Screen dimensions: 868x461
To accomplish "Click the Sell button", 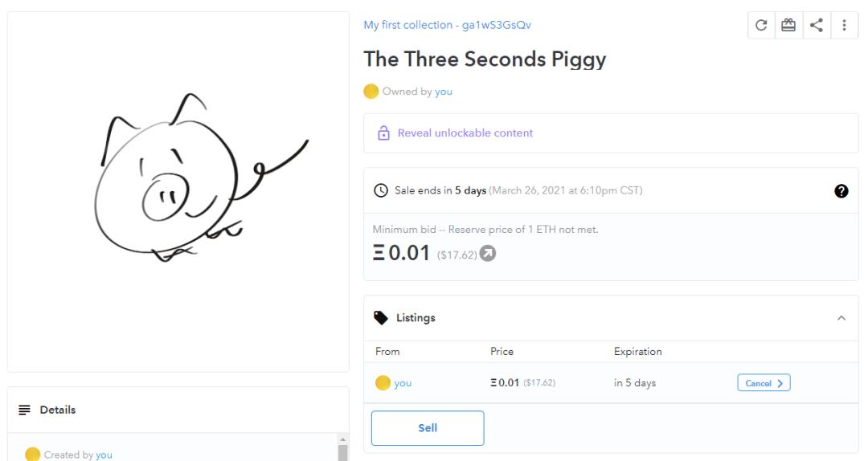I will click(428, 428).
